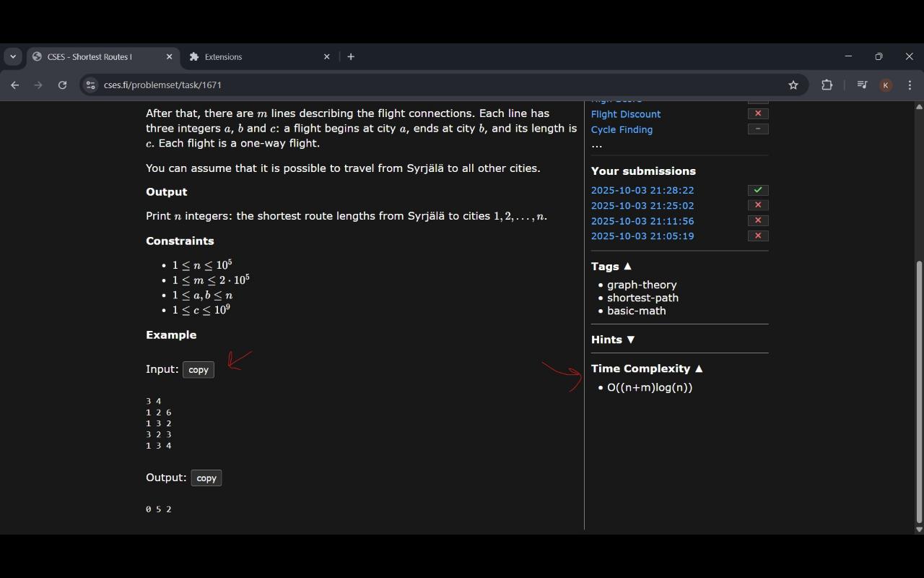Open submission from 2025-10-03 21:28:22
The width and height of the screenshot is (924, 578).
[x=642, y=191]
